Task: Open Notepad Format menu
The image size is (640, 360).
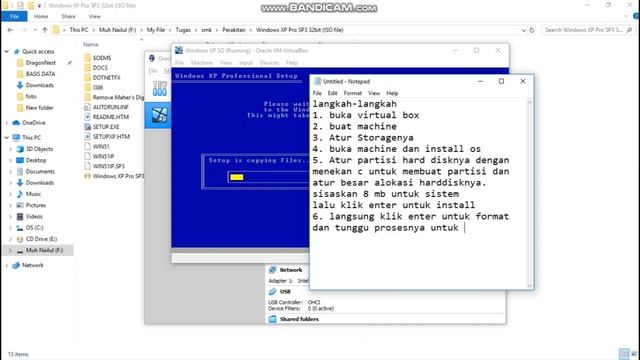Action: [x=353, y=93]
